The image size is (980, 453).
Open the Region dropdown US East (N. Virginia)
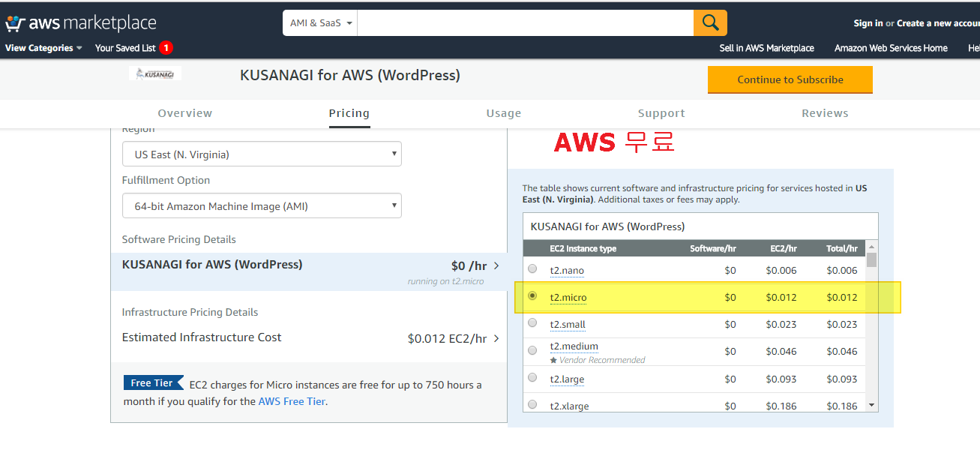(262, 154)
